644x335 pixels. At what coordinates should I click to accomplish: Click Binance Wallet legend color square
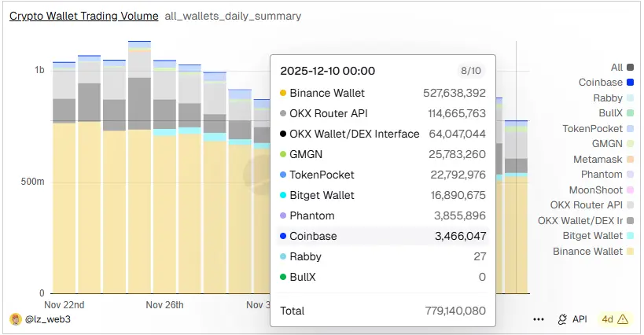[x=630, y=252]
